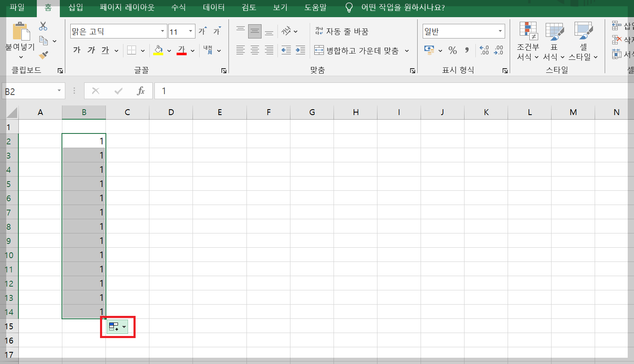Apply Percent Style formatting
Image resolution: width=634 pixels, height=364 pixels.
(x=452, y=50)
